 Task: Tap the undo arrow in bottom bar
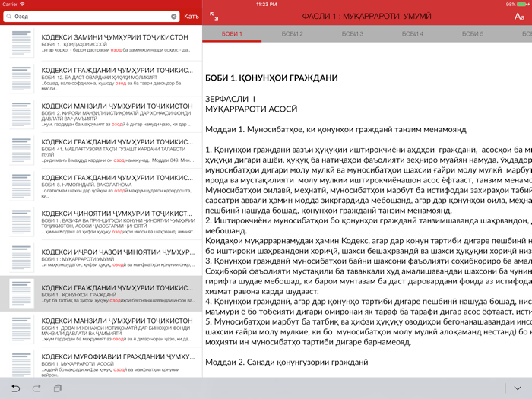[16, 388]
